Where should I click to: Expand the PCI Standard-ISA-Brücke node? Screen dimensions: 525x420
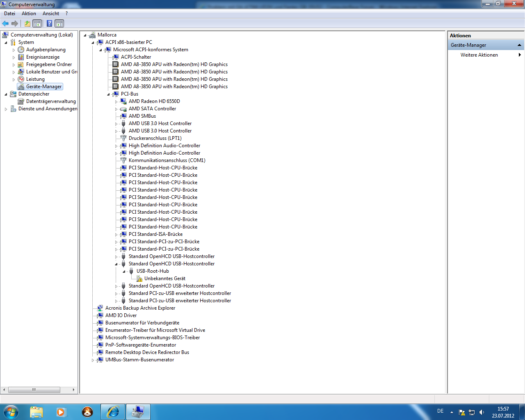pyautogui.click(x=116, y=235)
